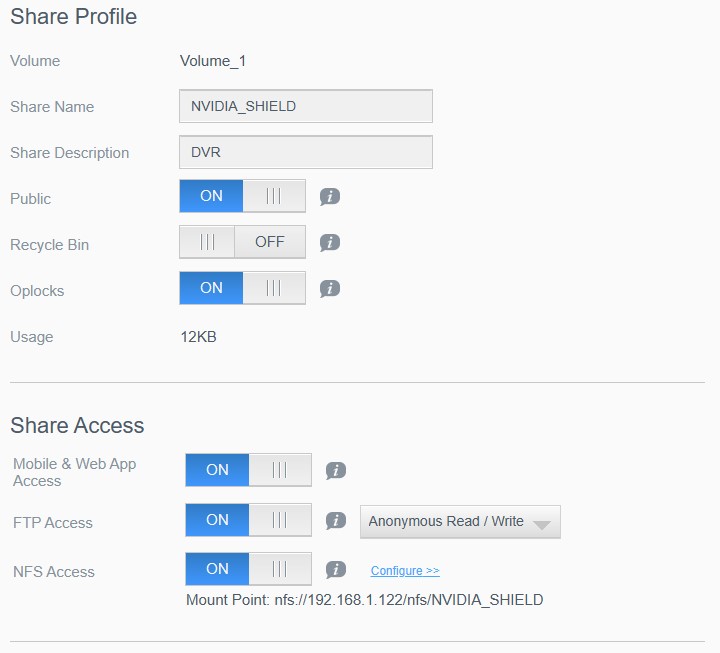720x653 pixels.
Task: Click the Oplocks info icon
Action: 330,288
